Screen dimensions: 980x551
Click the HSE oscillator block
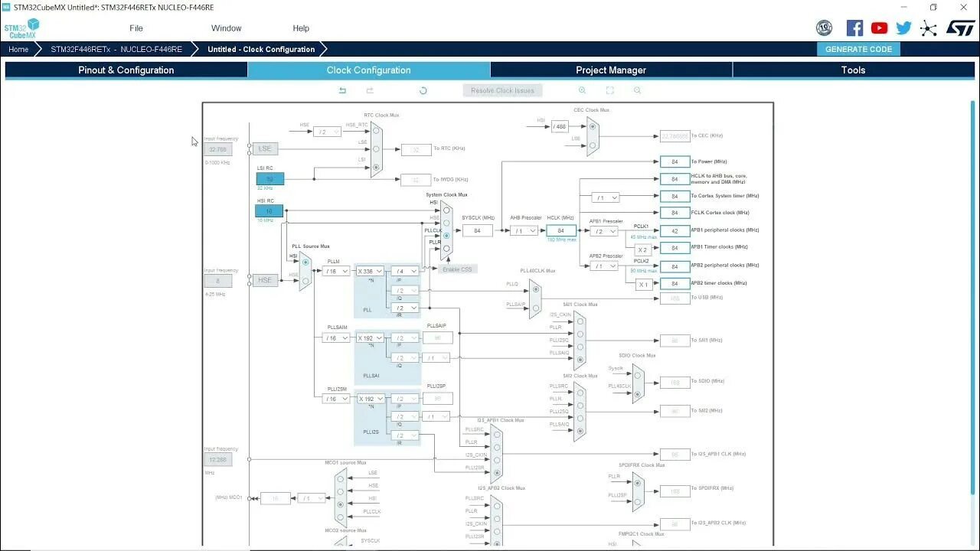point(265,280)
